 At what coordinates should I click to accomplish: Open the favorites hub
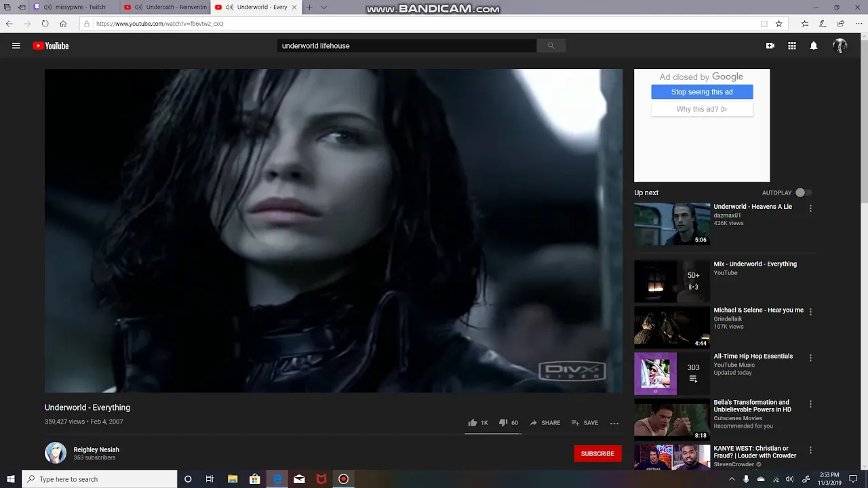tap(805, 24)
